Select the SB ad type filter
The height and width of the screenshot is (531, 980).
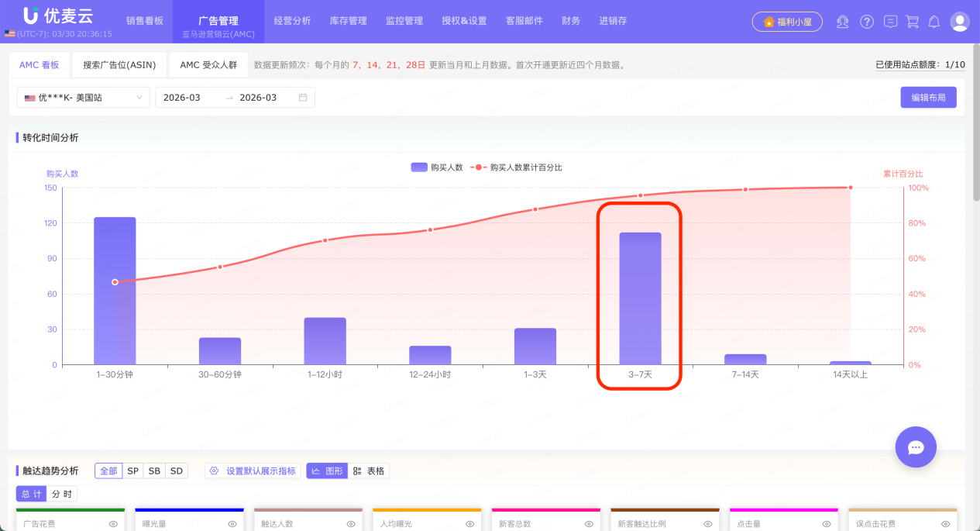pos(155,471)
